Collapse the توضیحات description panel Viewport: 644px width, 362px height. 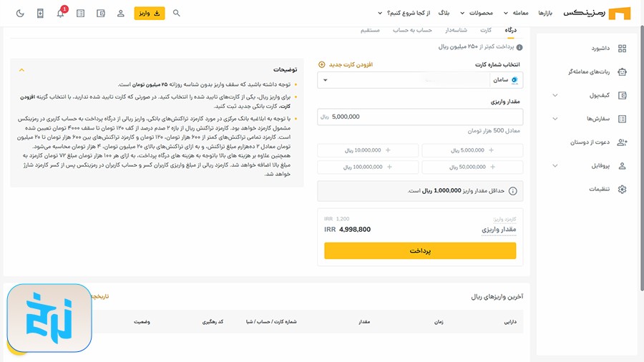[21, 69]
